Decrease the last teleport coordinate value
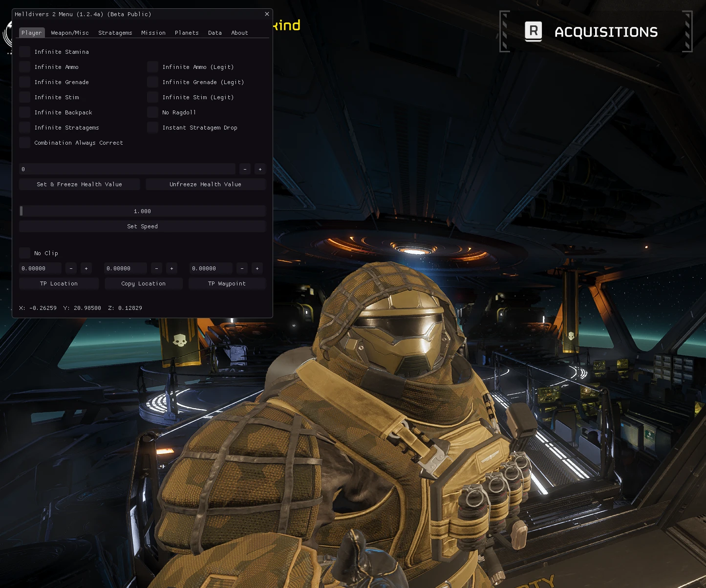The image size is (706, 588). pyautogui.click(x=242, y=268)
